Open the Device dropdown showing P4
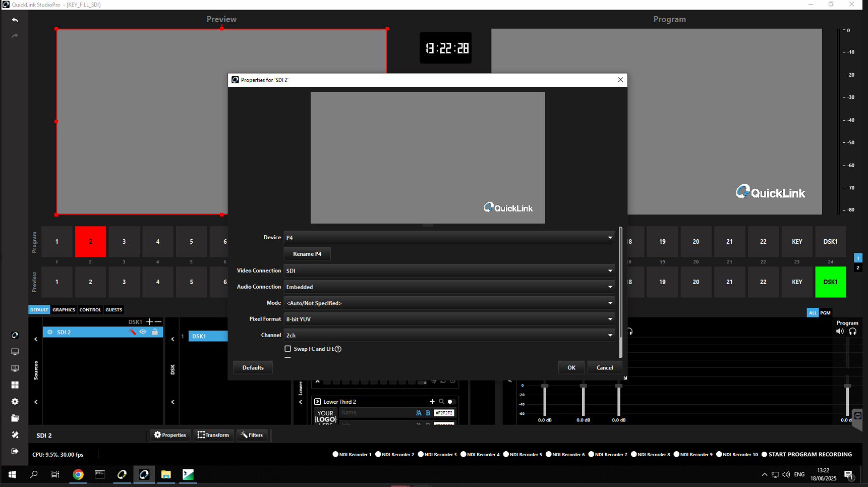 [448, 238]
